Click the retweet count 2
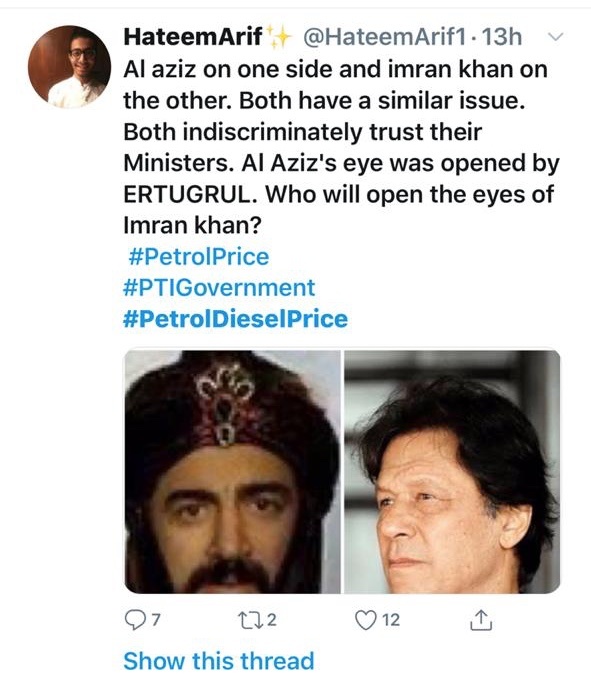This screenshot has width=591, height=682. pyautogui.click(x=271, y=619)
